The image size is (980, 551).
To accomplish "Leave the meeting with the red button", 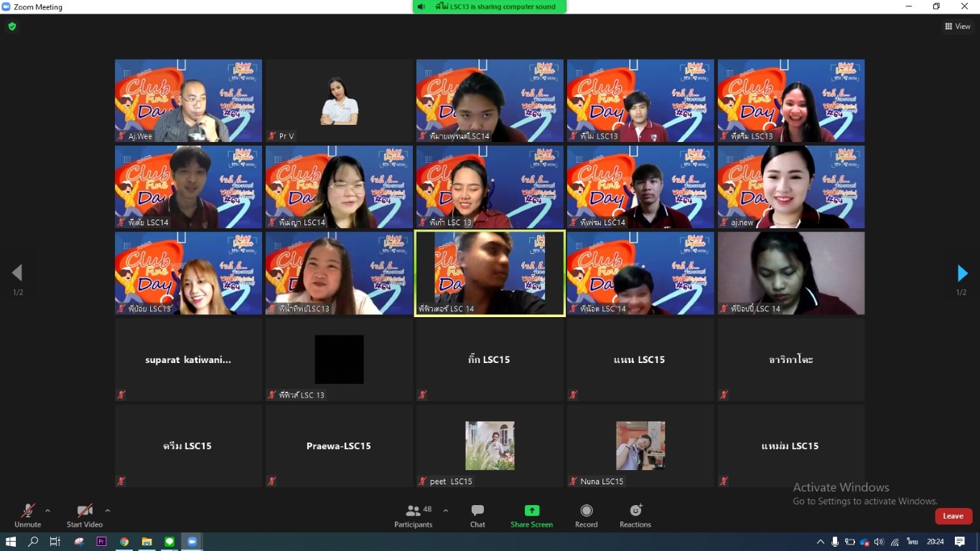I will pos(953,516).
